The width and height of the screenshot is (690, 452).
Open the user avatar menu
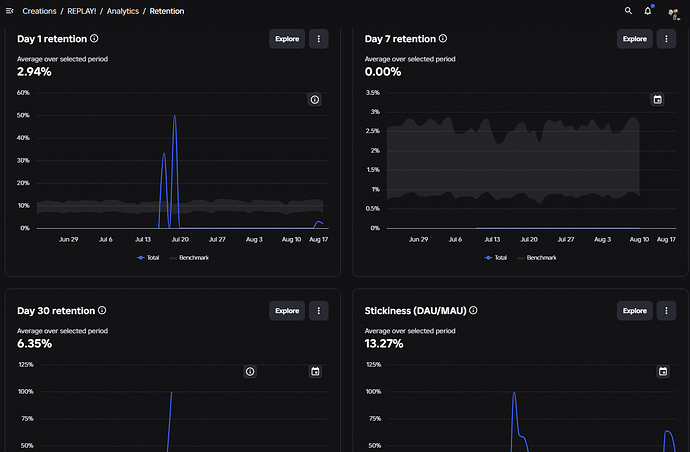674,14
